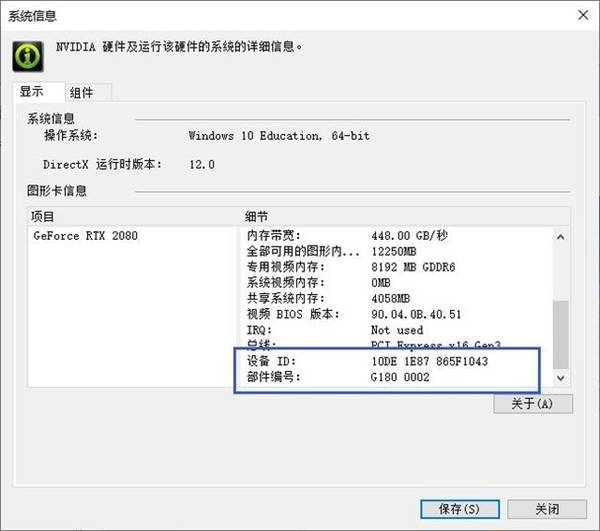Click the DirectX version value 12.0
The height and width of the screenshot is (531, 600).
coord(202,165)
